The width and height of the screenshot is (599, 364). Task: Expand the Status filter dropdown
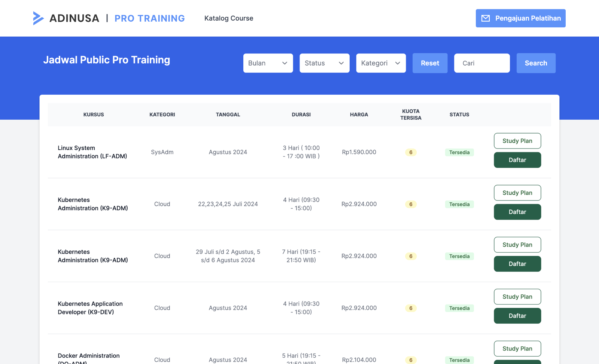pyautogui.click(x=324, y=63)
